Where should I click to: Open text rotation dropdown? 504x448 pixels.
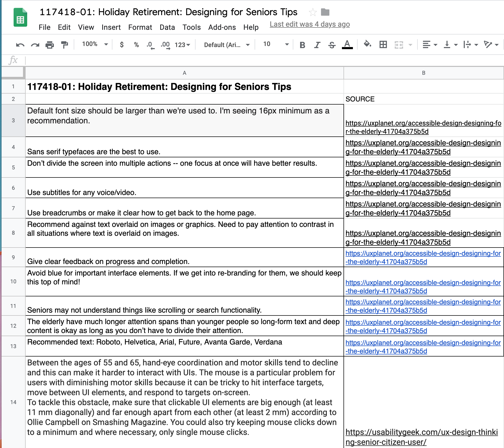491,45
